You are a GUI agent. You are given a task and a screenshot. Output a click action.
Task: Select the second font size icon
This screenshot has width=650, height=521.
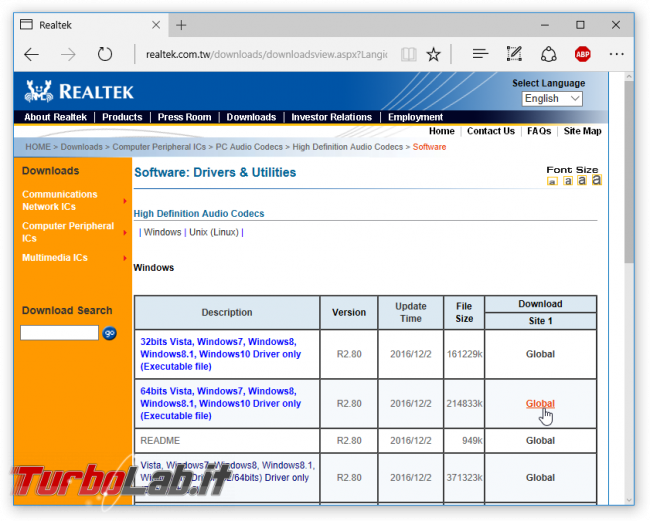tap(568, 181)
